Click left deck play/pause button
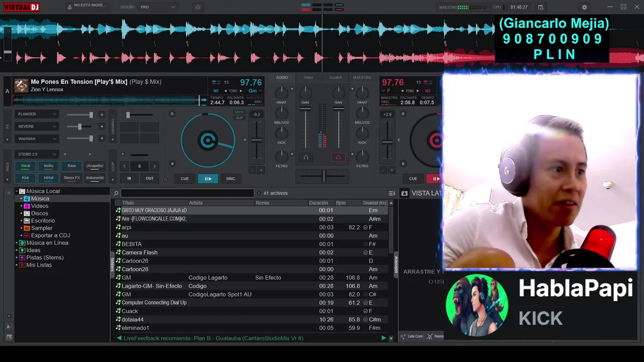644x362 pixels. tap(208, 178)
